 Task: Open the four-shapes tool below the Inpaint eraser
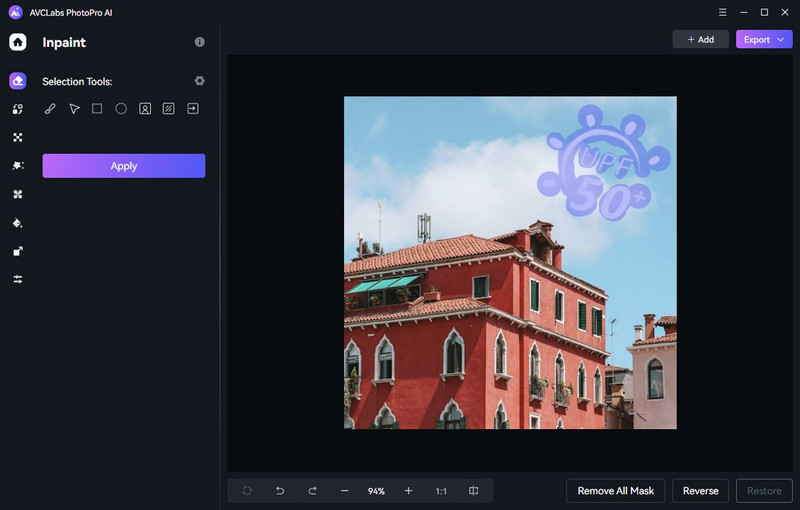coord(18,109)
